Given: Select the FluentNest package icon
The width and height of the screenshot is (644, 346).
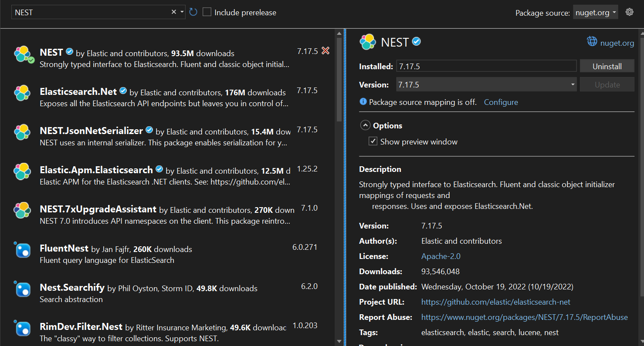Looking at the screenshot, I should coord(22,250).
